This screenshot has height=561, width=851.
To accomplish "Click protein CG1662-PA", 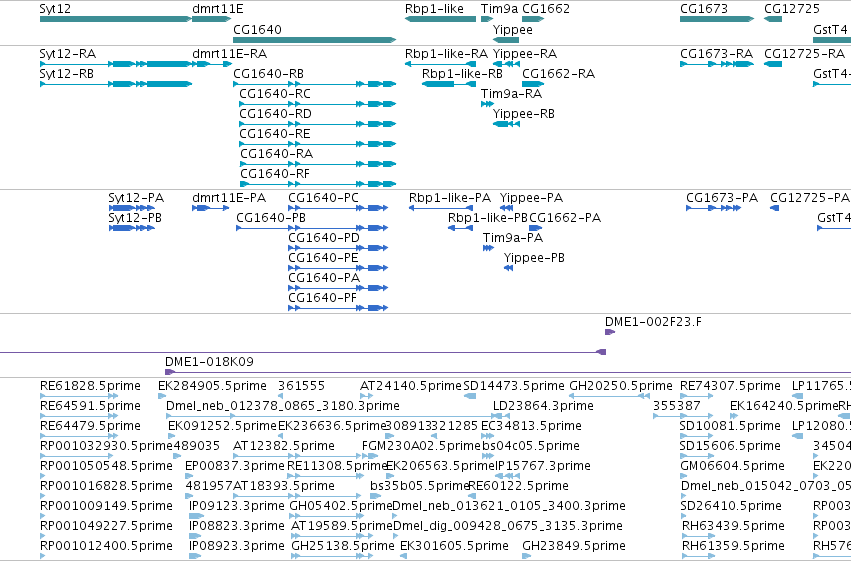I will coord(536,228).
